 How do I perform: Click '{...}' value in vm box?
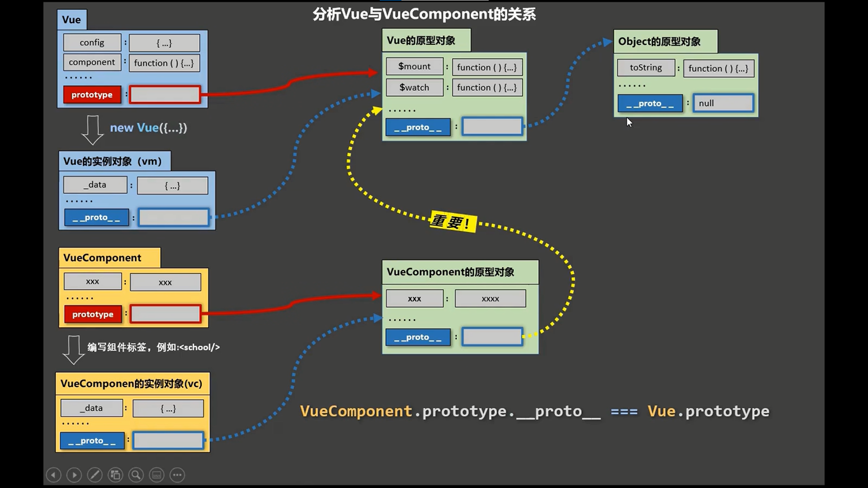172,185
